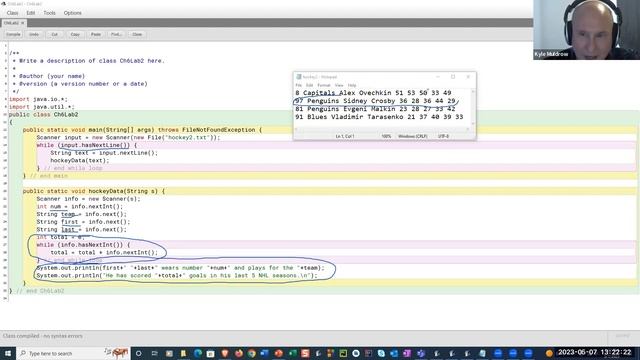Click the text 'Ovechkin' in Notepad
Screen dimensions: 640x360
[x=375, y=93]
